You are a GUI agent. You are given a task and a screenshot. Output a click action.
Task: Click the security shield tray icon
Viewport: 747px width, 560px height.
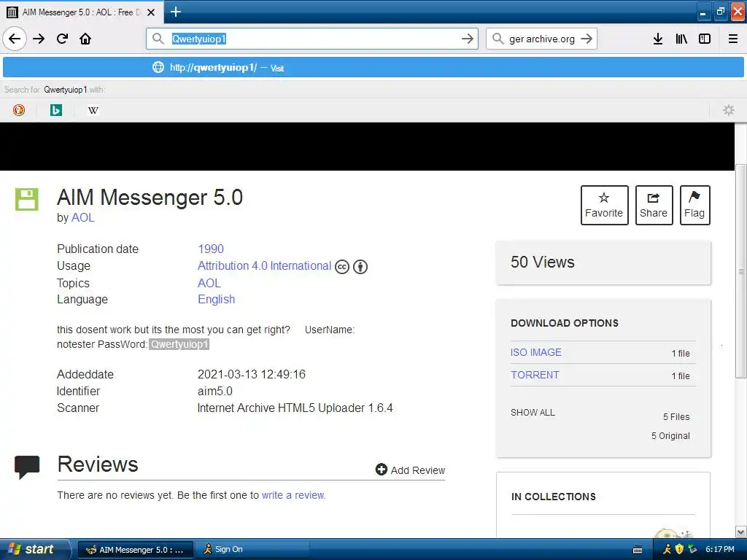coord(679,550)
